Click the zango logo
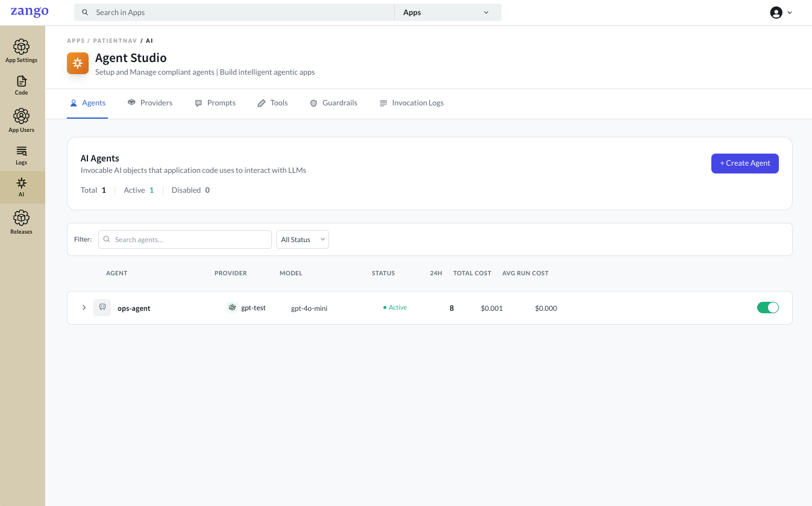 [30, 11]
